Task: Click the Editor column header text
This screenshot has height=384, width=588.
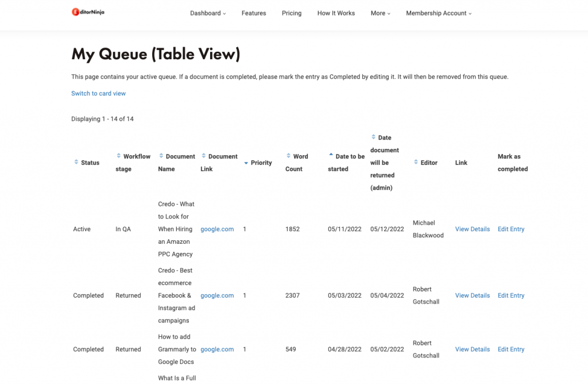Action: [x=429, y=163]
